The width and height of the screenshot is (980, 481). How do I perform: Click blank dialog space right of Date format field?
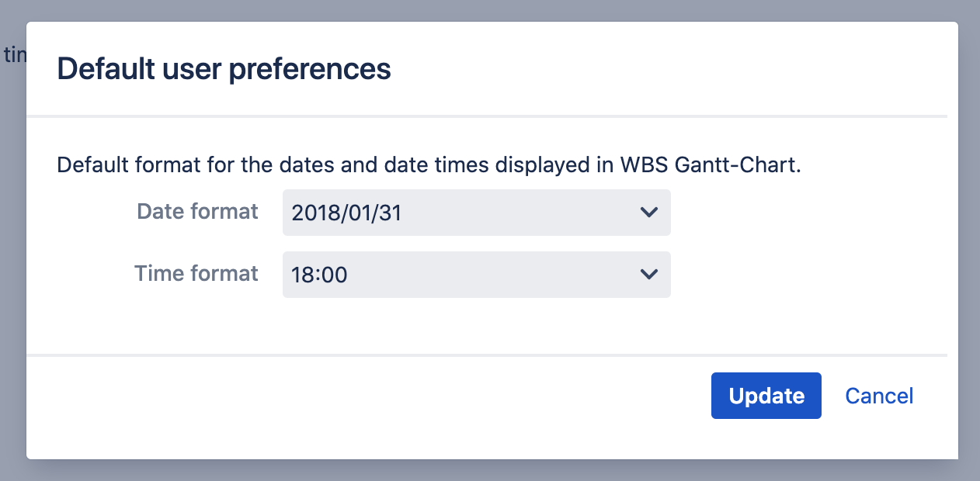[808, 213]
